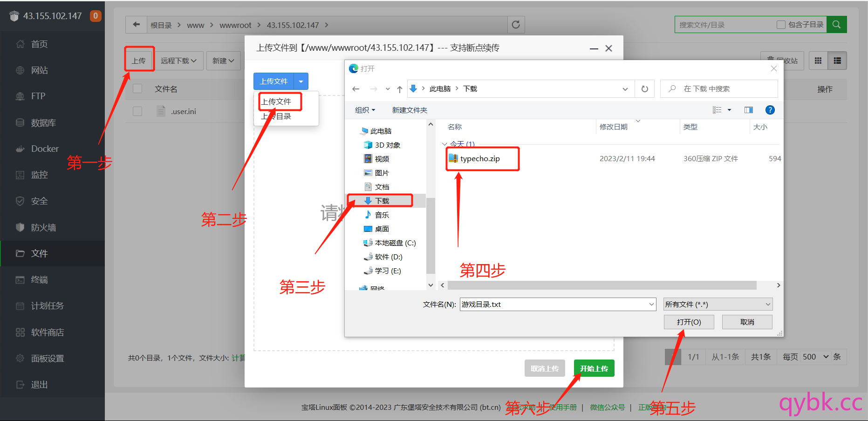Check the box for .user.ini
This screenshot has width=868, height=421.
click(x=137, y=111)
